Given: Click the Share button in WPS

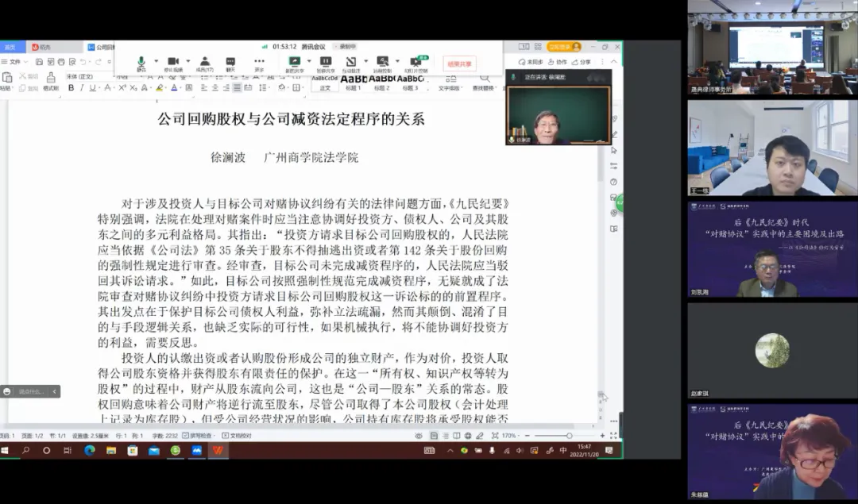Looking at the screenshot, I should [582, 62].
